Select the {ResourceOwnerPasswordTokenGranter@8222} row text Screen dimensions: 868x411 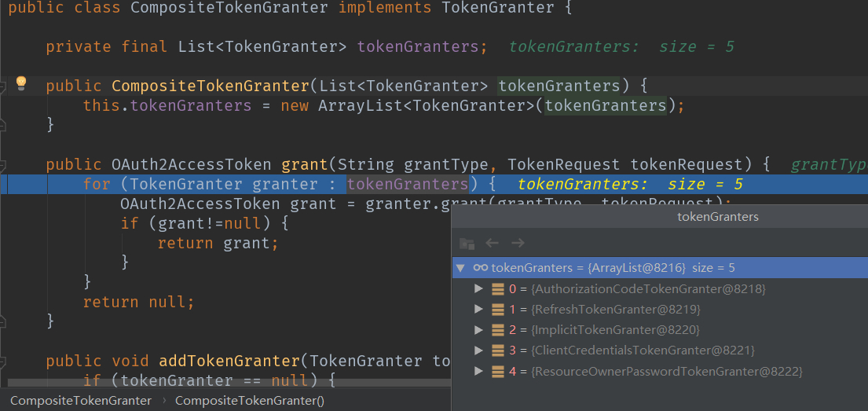pos(666,372)
